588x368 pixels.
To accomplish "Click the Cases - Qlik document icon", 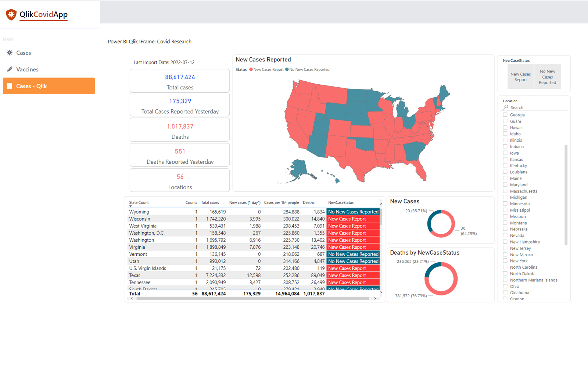I will point(10,86).
